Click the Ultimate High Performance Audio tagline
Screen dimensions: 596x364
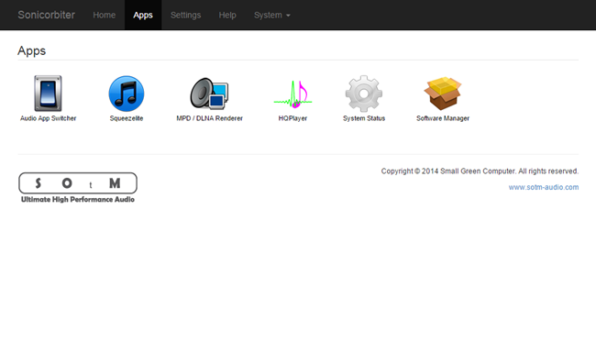(x=78, y=200)
